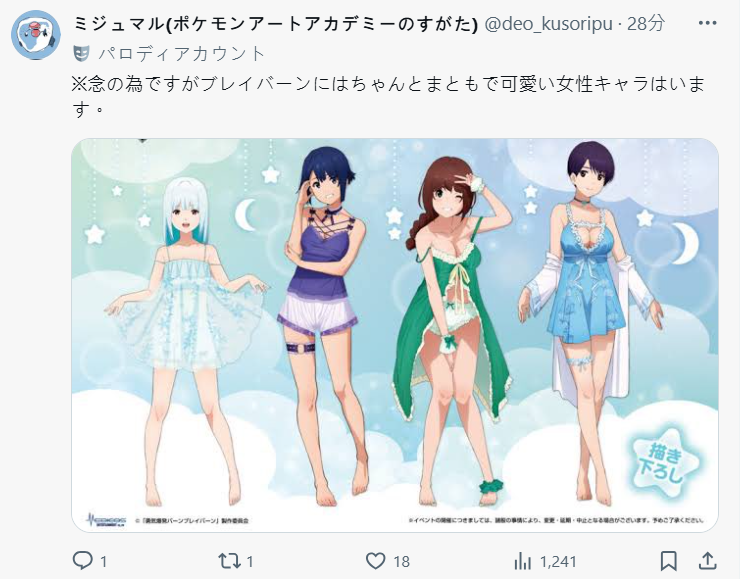Image resolution: width=746 pixels, height=579 pixels.
Task: Click the reply speech bubble icon
Action: [x=82, y=561]
